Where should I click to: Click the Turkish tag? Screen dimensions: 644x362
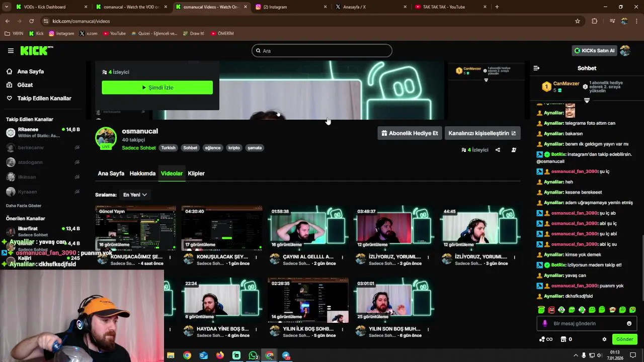(x=168, y=148)
